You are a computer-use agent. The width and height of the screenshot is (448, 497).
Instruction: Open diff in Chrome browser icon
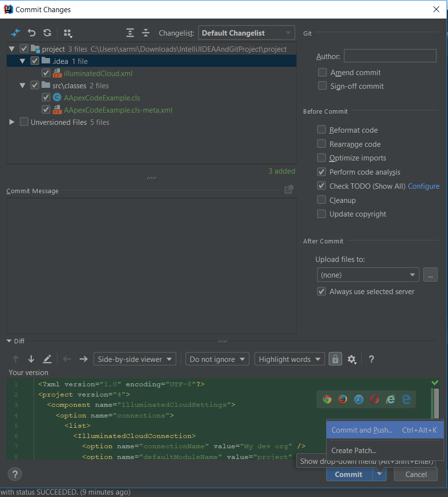click(327, 399)
